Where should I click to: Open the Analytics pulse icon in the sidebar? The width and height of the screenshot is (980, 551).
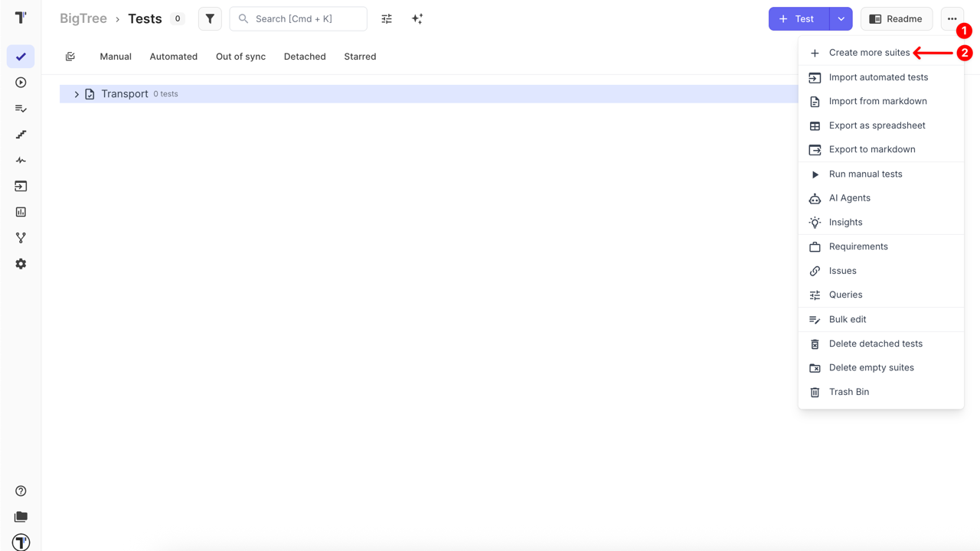click(21, 160)
